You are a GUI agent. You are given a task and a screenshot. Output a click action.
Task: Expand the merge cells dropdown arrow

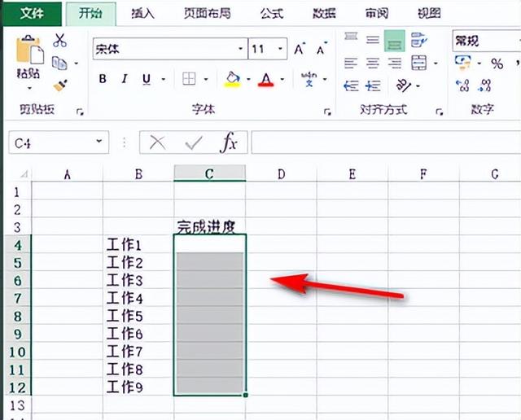[x=436, y=63]
